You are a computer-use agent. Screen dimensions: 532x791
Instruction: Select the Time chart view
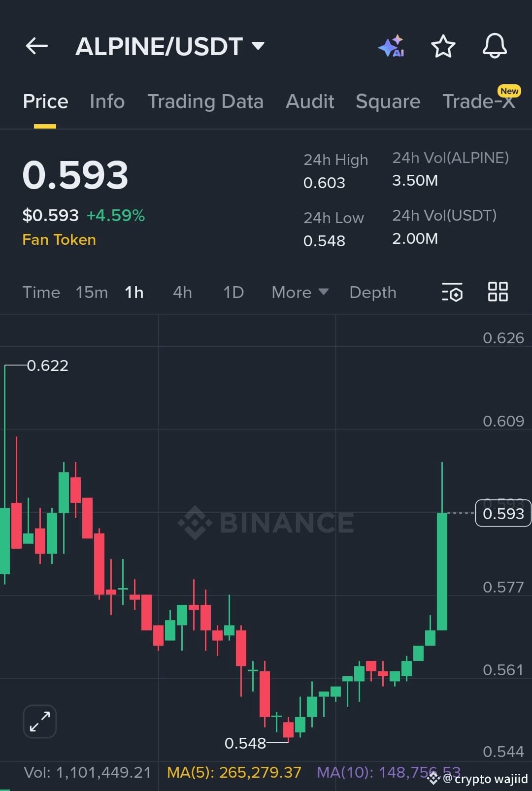[x=41, y=293]
